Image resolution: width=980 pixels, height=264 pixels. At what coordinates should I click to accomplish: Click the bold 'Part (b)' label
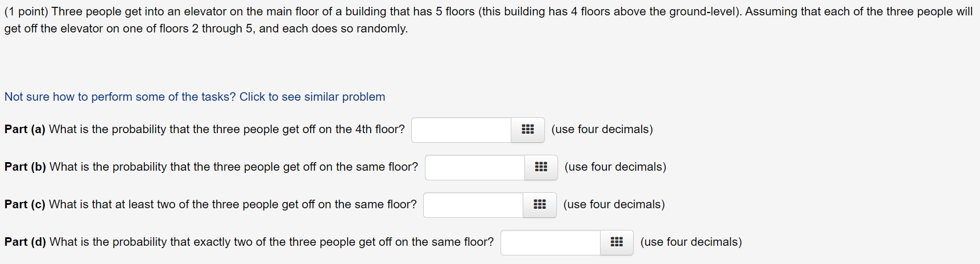[x=25, y=167]
